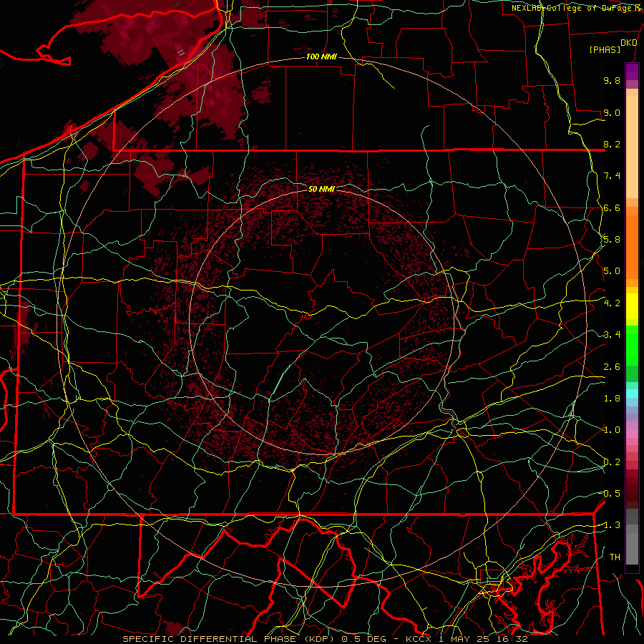The width and height of the screenshot is (644, 644).
Task: Click the 8.2 scale value
Action: pyautogui.click(x=612, y=144)
